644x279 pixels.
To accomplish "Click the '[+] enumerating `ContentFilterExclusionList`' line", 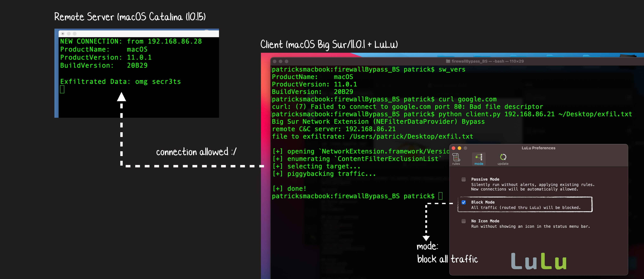I will (357, 159).
